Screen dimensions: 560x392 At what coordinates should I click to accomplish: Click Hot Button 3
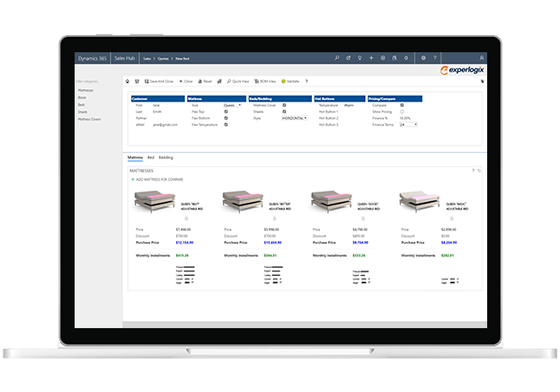pyautogui.click(x=329, y=125)
